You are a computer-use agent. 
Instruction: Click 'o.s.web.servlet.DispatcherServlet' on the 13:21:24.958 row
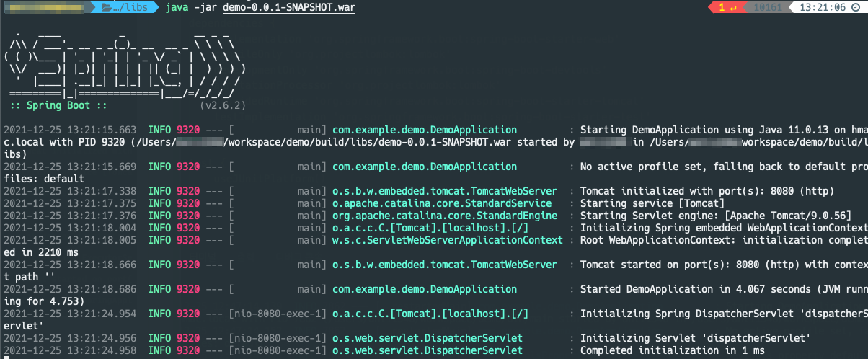click(428, 350)
